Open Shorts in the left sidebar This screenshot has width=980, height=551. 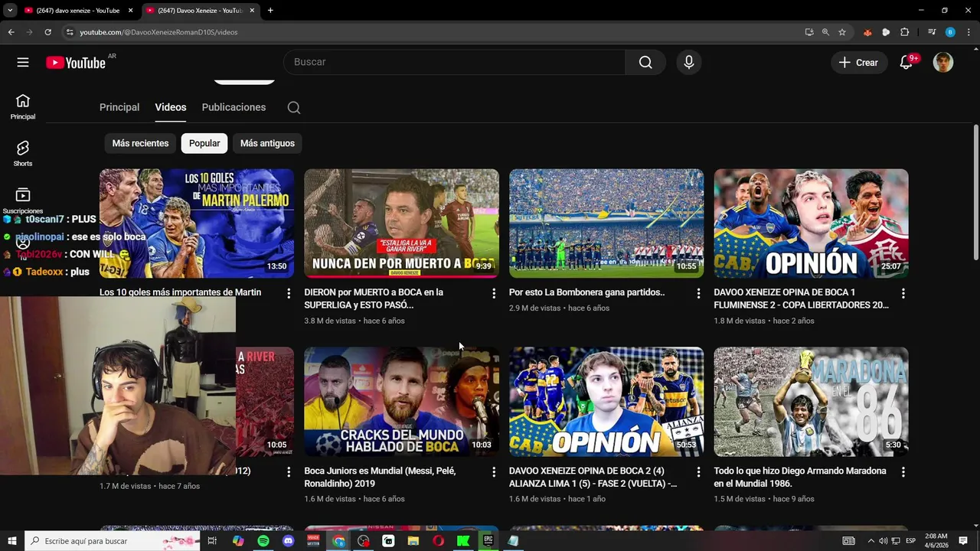[23, 154]
